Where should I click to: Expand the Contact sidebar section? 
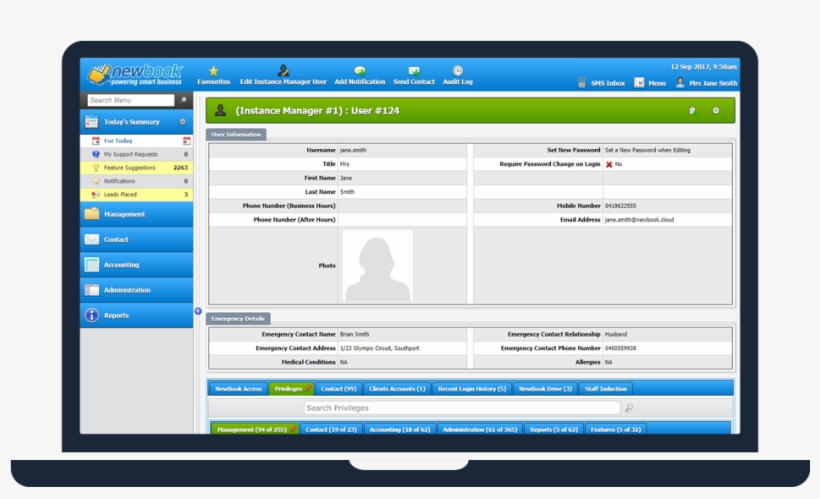[136, 240]
